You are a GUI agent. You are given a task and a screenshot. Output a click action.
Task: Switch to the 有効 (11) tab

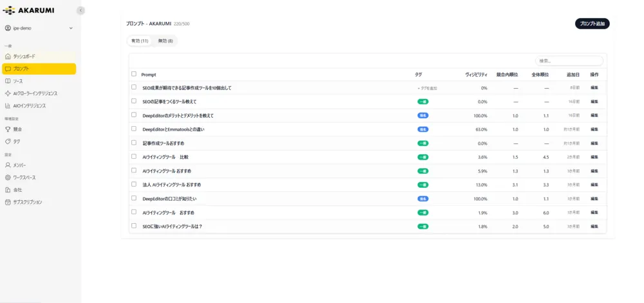140,41
